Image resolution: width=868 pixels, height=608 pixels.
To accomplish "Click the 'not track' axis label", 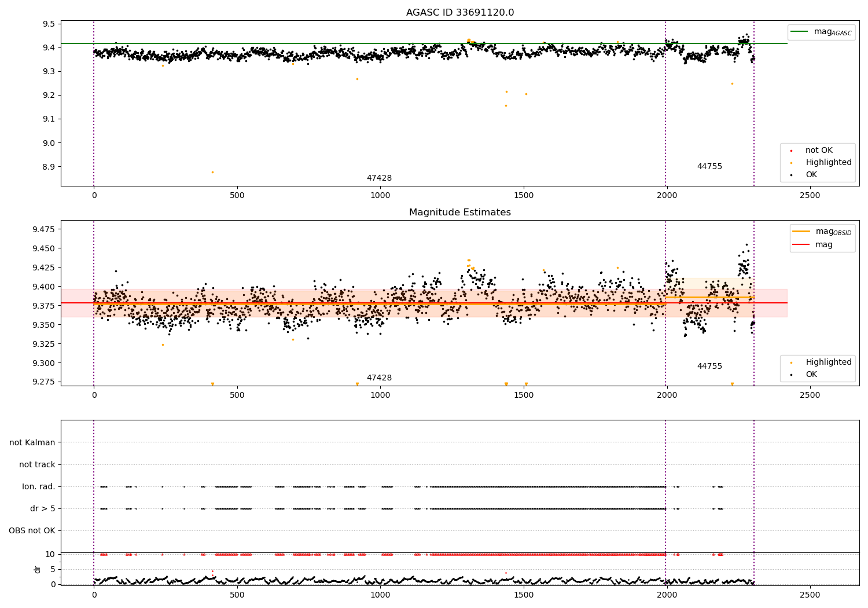I will click(37, 465).
